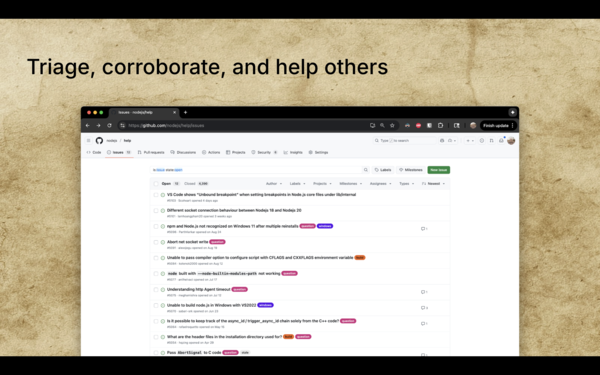600x375 pixels.
Task: Switch to the Code tab
Action: tap(94, 152)
